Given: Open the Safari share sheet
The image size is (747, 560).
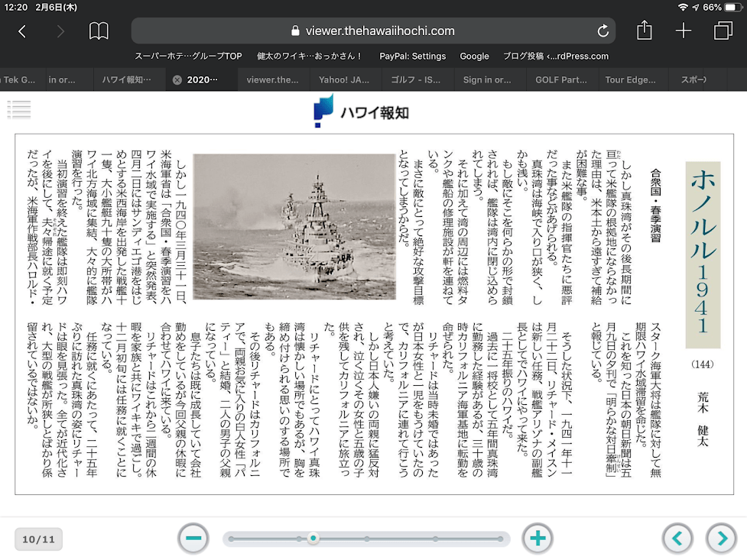Looking at the screenshot, I should [645, 31].
